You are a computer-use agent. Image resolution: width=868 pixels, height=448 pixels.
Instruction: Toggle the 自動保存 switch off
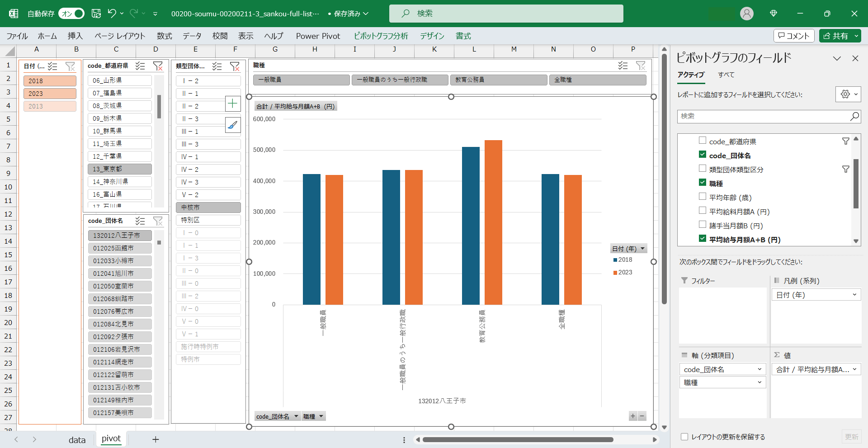tap(72, 14)
